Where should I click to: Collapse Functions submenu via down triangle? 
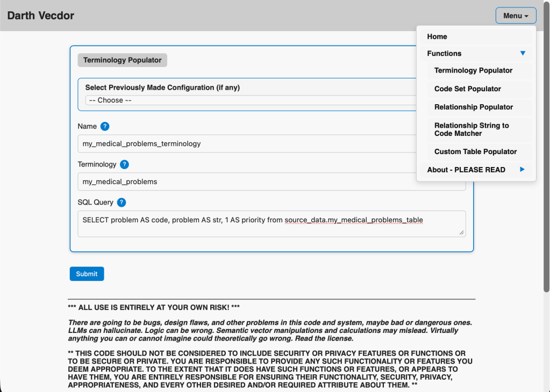[523, 53]
